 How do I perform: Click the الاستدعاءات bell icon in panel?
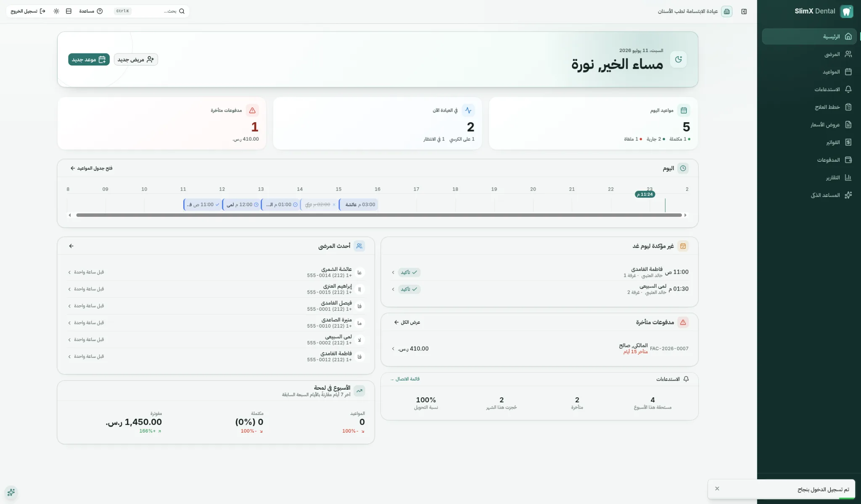click(x=686, y=379)
